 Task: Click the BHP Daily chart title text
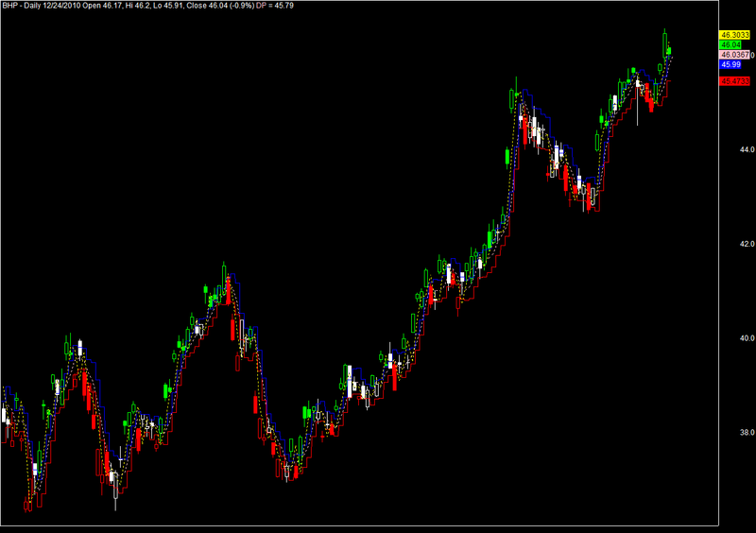(x=21, y=6)
